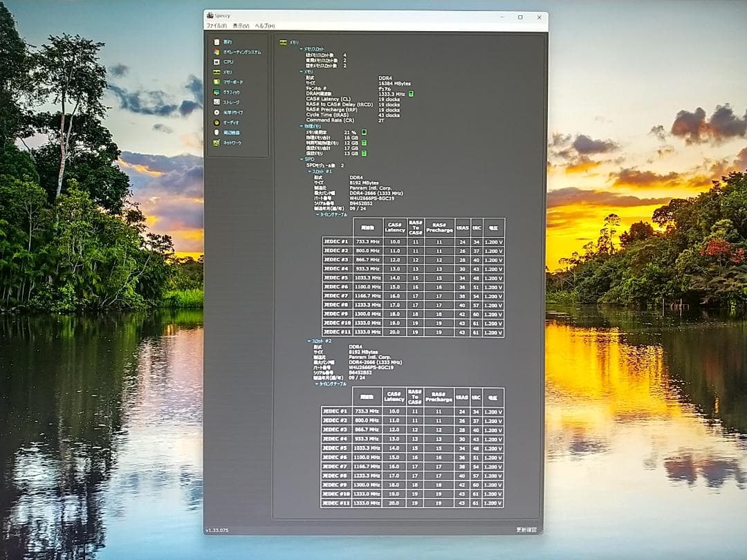
Task: Click the Motherboard (マザーボード) sidebar icon
Action: (x=217, y=82)
